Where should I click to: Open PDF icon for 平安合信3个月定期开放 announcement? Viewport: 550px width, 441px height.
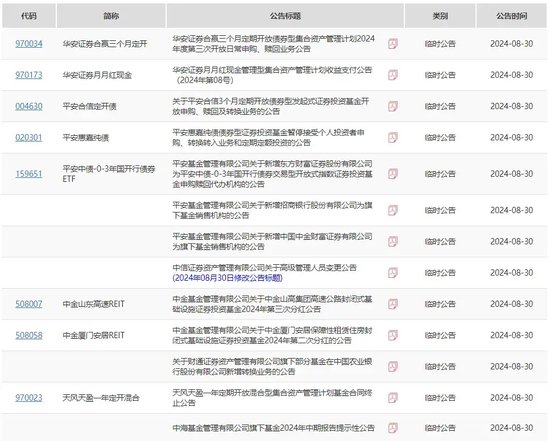tap(393, 106)
